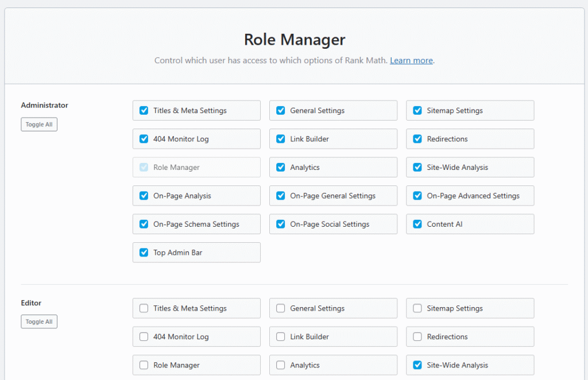
Task: Uncheck Administrator 404 Monitor Log
Action: (x=144, y=139)
